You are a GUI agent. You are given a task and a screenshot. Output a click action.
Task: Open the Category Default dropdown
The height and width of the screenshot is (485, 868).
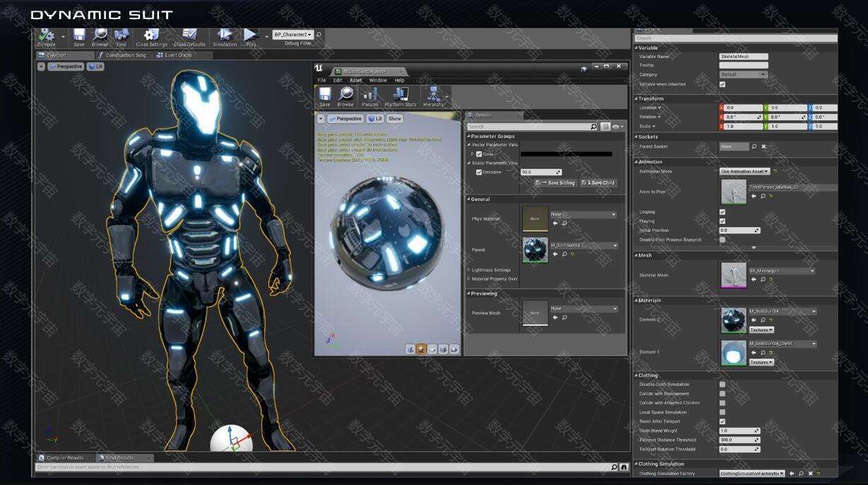coord(743,74)
